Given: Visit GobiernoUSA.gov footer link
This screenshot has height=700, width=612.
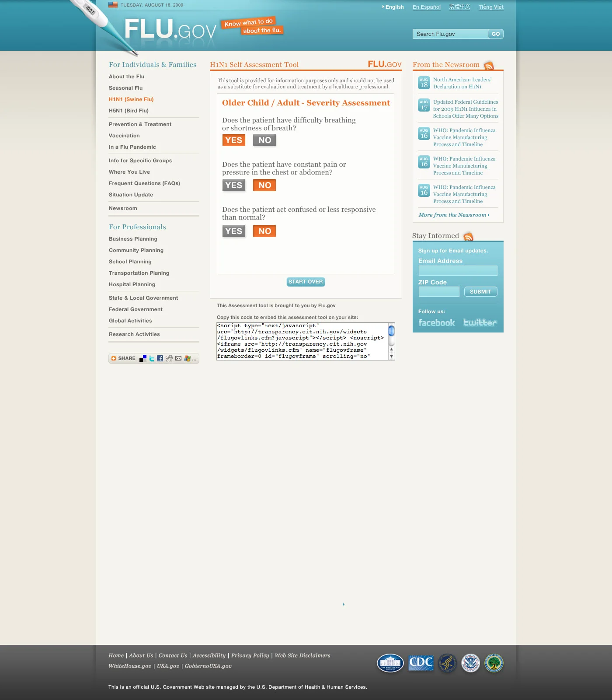Looking at the screenshot, I should [x=208, y=666].
